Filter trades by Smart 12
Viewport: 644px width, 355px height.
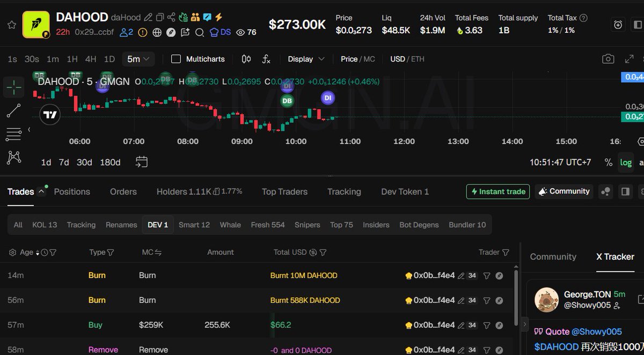[x=194, y=225]
